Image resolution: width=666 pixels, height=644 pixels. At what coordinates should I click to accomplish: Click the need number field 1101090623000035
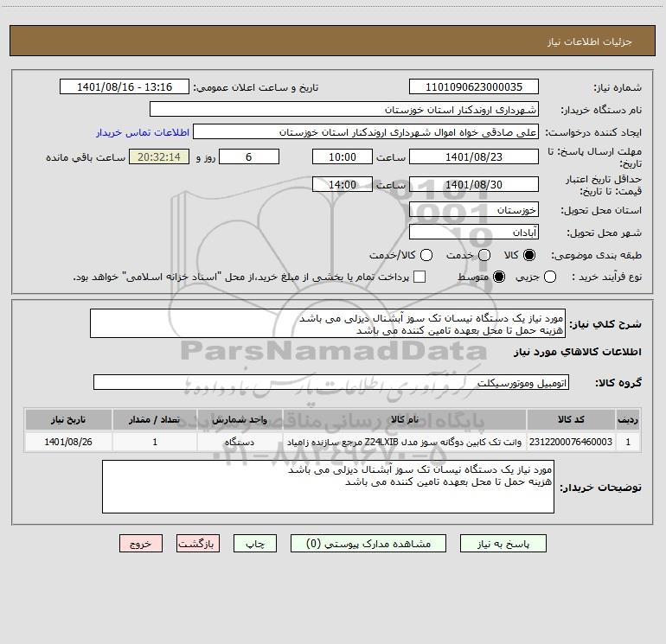(x=474, y=86)
